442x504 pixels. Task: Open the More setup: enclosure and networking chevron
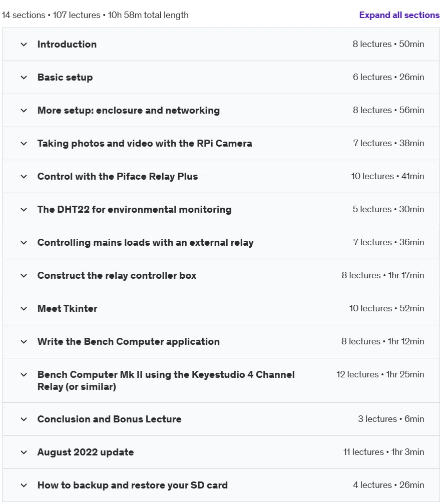pyautogui.click(x=24, y=111)
